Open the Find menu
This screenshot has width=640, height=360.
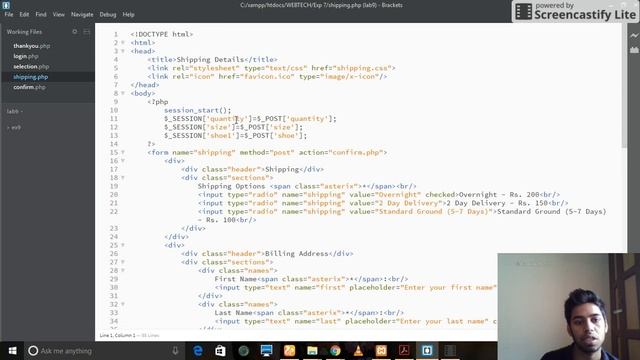pyautogui.click(x=41, y=14)
